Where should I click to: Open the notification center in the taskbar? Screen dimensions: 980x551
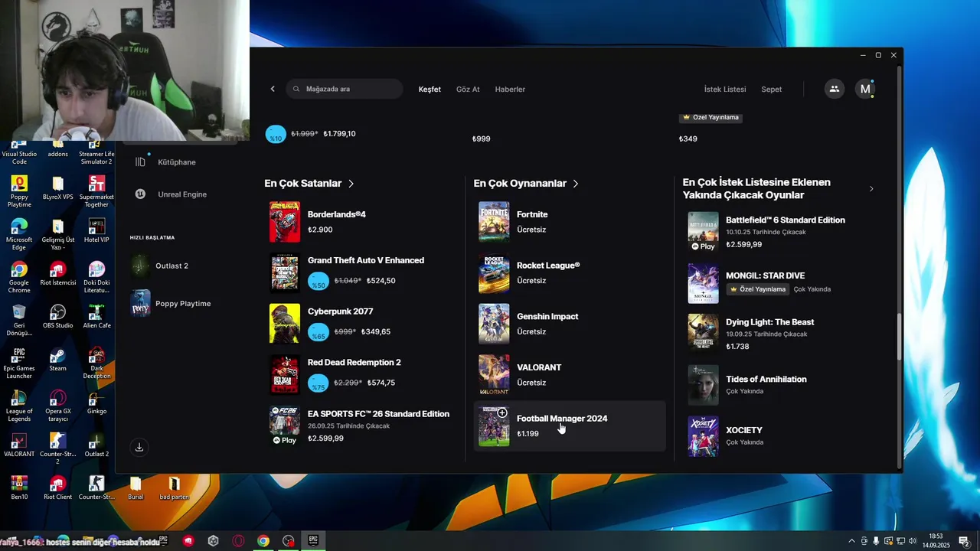[x=965, y=541]
